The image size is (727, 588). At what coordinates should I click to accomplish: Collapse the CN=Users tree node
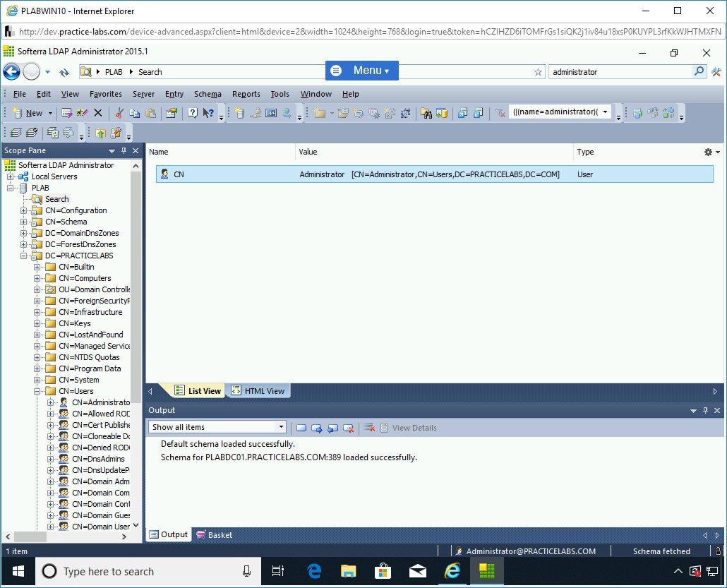(x=37, y=391)
